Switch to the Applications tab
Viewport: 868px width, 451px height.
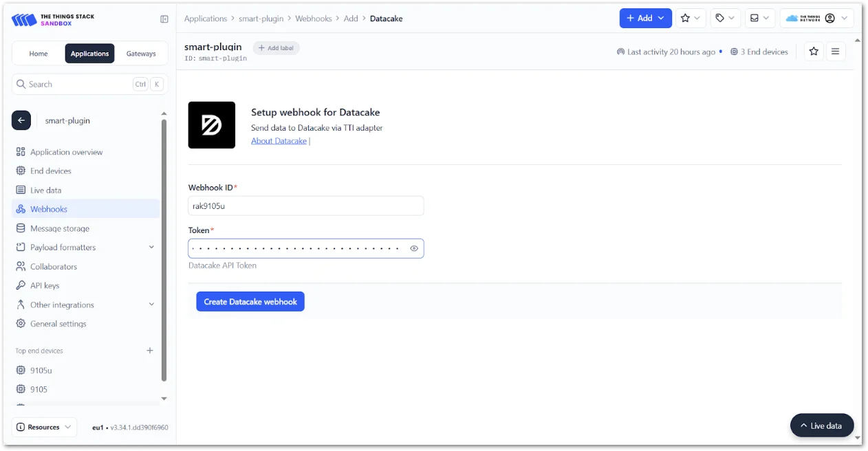[x=89, y=54]
